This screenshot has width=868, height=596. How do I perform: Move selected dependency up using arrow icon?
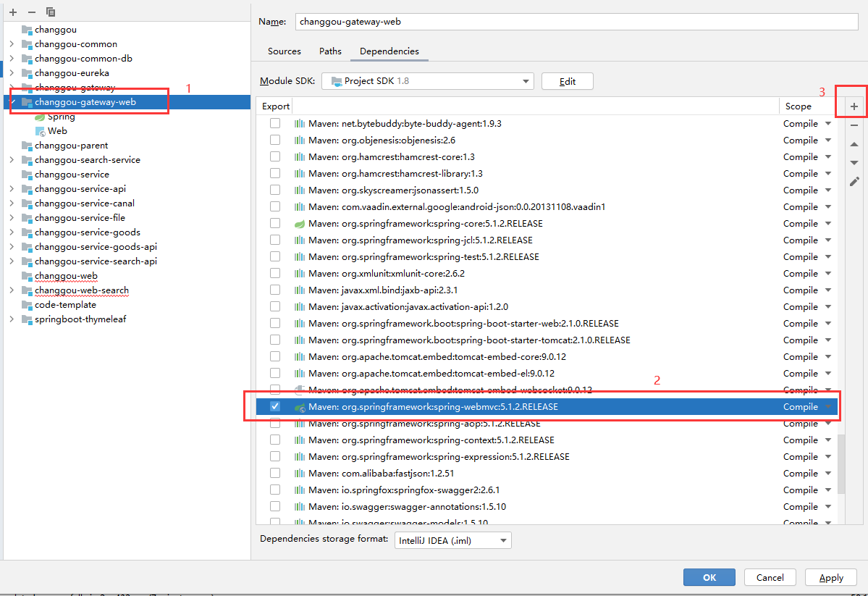(x=854, y=144)
